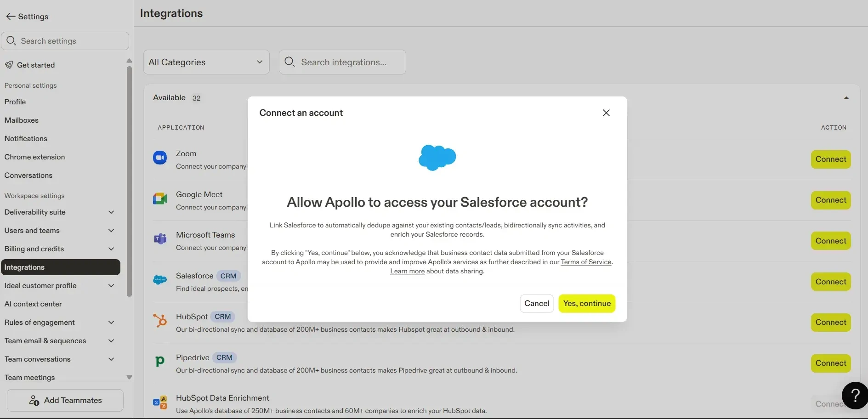Click the Zoom app icon
868x419 pixels.
160,158
